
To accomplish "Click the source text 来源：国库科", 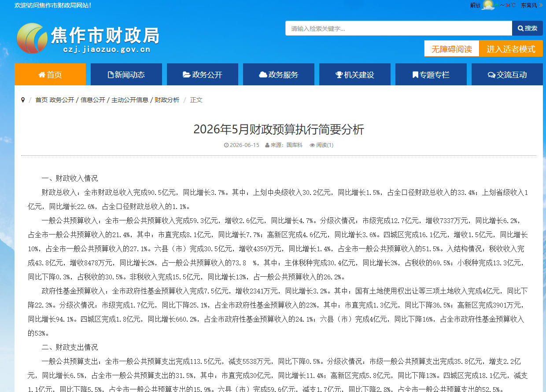I will [x=287, y=145].
